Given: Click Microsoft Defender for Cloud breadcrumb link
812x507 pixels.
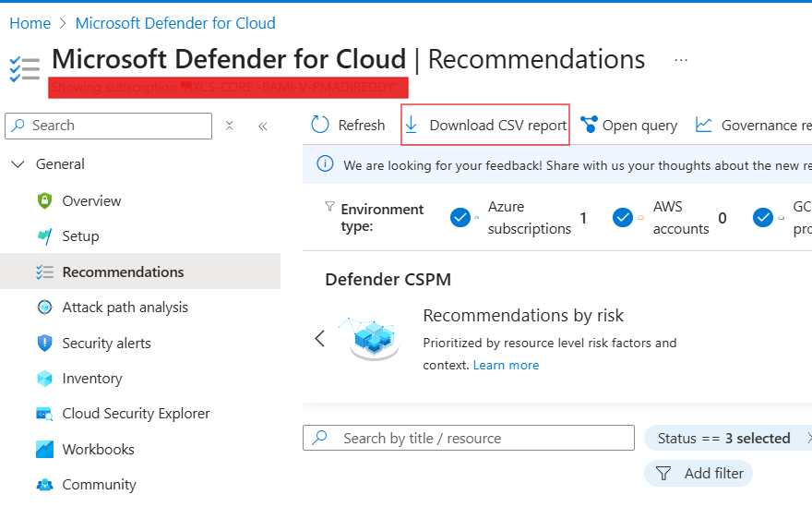Looking at the screenshot, I should point(175,23).
